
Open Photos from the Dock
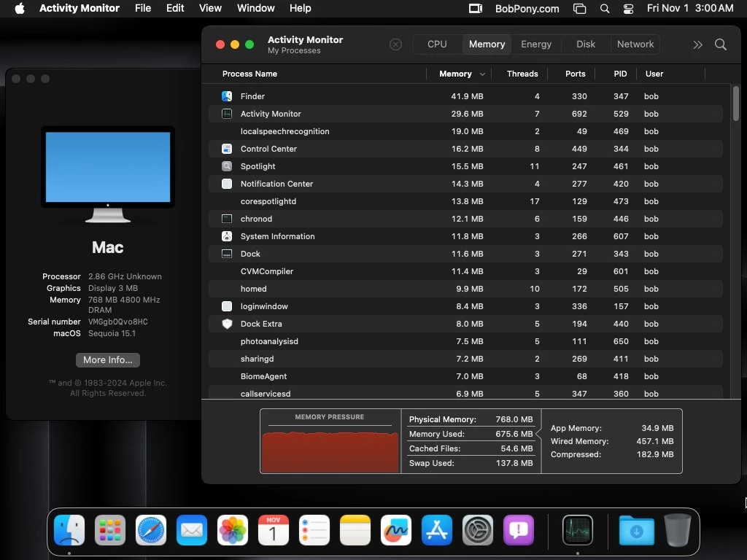coord(233,530)
